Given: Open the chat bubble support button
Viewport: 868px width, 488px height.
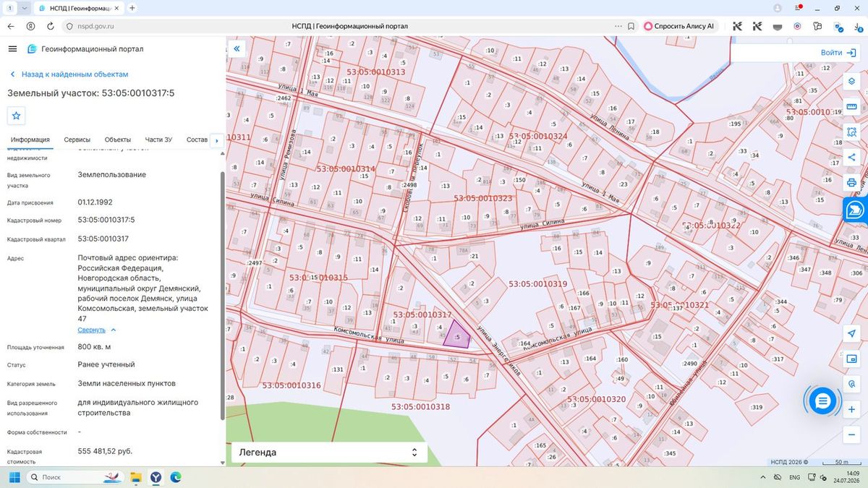Looking at the screenshot, I should [822, 401].
